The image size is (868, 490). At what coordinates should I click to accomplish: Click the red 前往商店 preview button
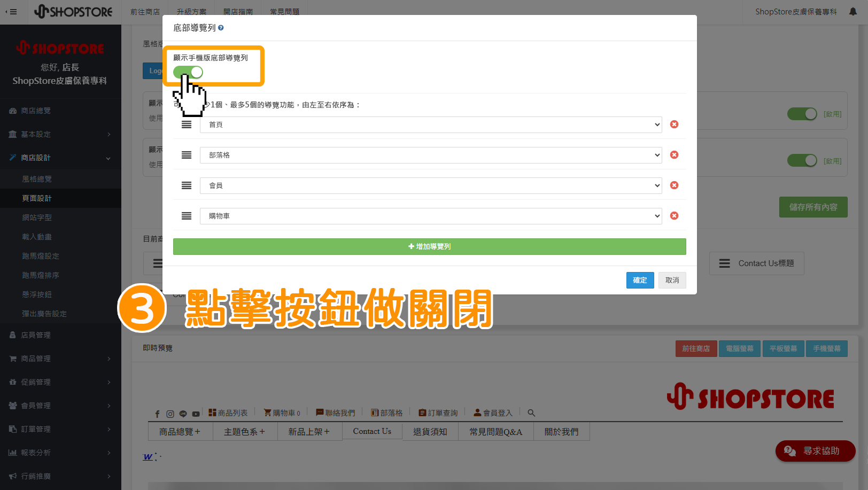(696, 348)
